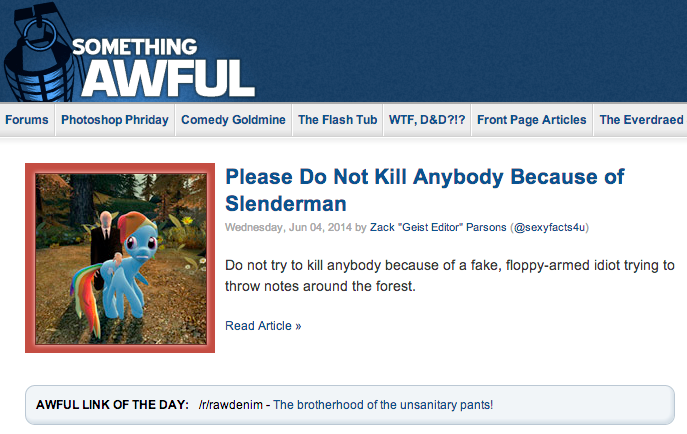Open the @sexyfacts4u Twitter handle link
This screenshot has height=434, width=687.
(x=549, y=227)
